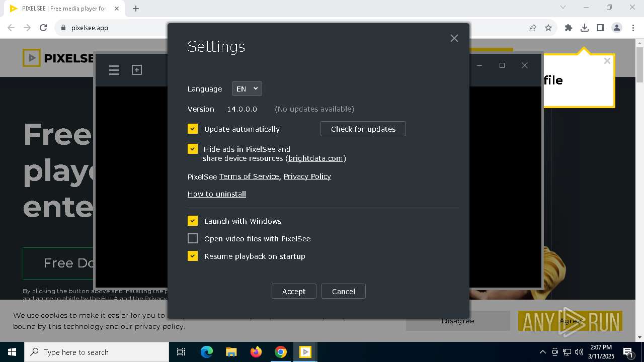Viewport: 644px width, 362px height.
Task: Open Chrome's three-dot menu
Action: coord(633,28)
